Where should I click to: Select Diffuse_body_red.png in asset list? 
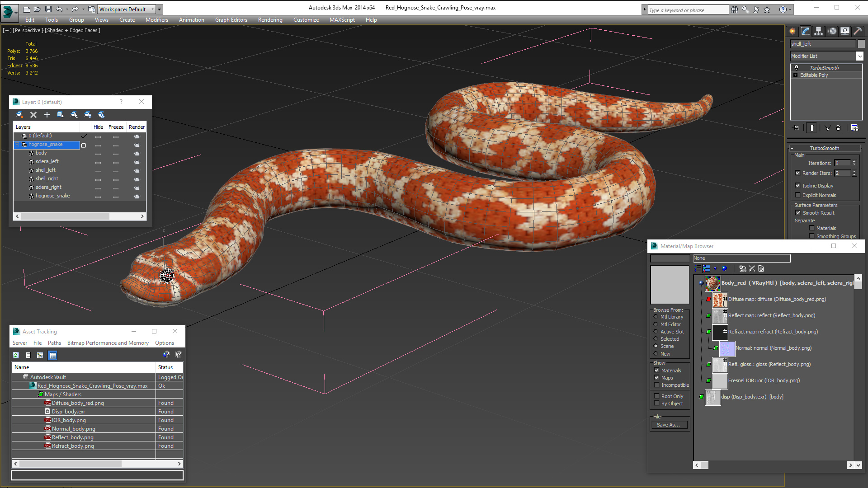tap(78, 403)
